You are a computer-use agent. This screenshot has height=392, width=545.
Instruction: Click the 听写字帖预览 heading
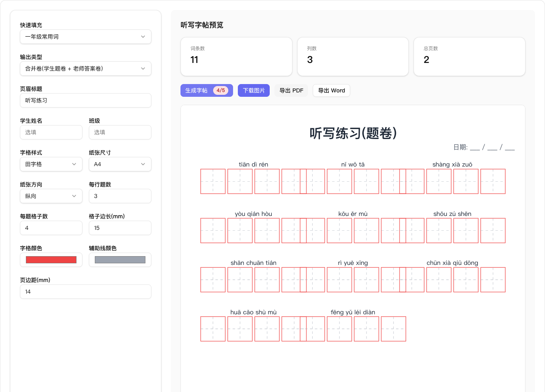(x=202, y=25)
